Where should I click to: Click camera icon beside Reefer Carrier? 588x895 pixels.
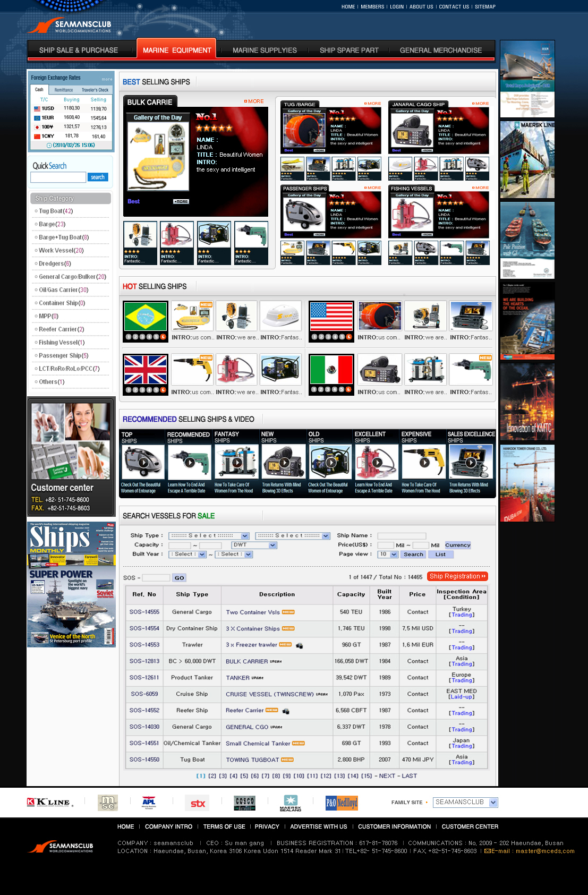[x=286, y=711]
